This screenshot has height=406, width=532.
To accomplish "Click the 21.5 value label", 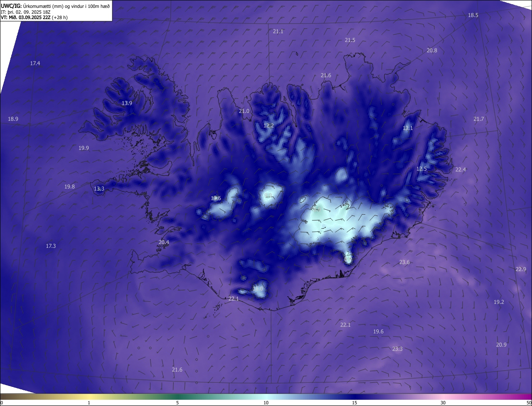I will pos(350,40).
